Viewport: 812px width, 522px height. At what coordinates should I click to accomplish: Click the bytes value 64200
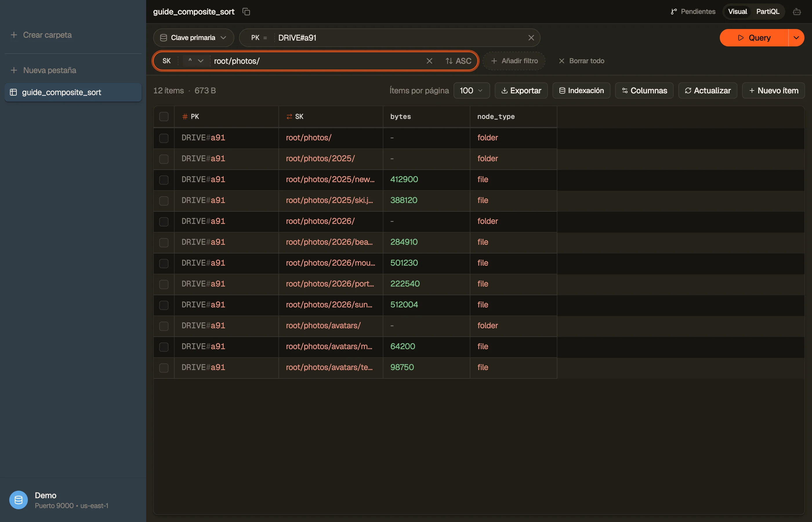coord(403,347)
